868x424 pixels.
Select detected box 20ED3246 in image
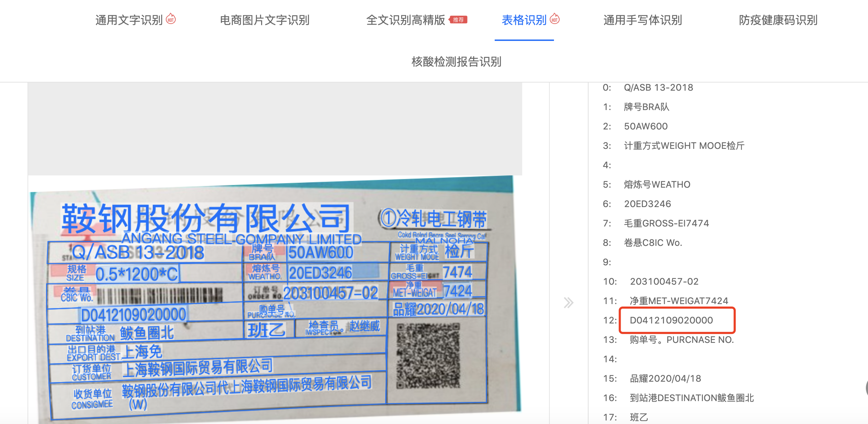click(x=320, y=273)
